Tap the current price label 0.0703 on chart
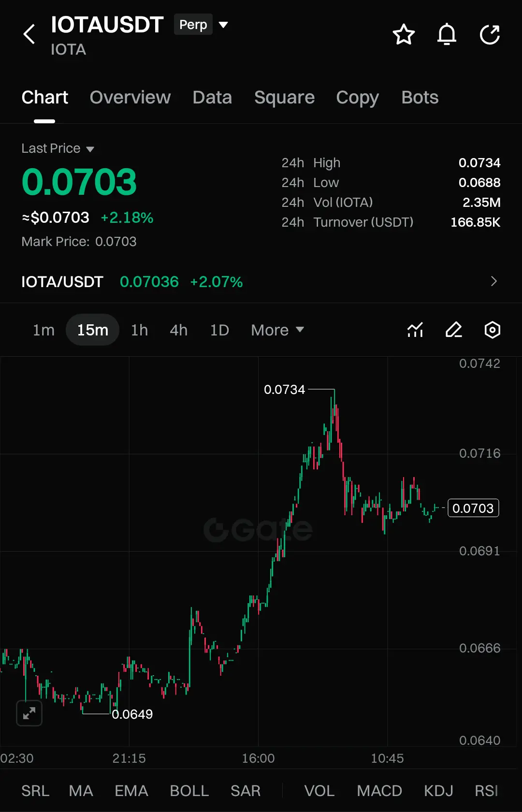The image size is (522, 812). coord(473,508)
